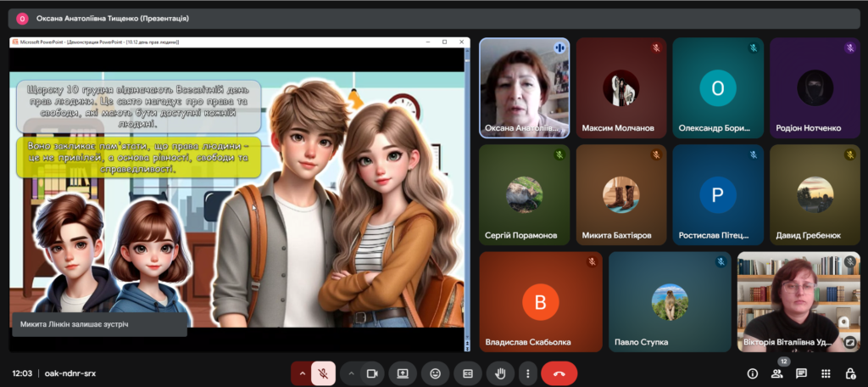Click the picture-in-picture icon on Вікторія's tile
Screen dimensions: 868x387
click(849, 343)
